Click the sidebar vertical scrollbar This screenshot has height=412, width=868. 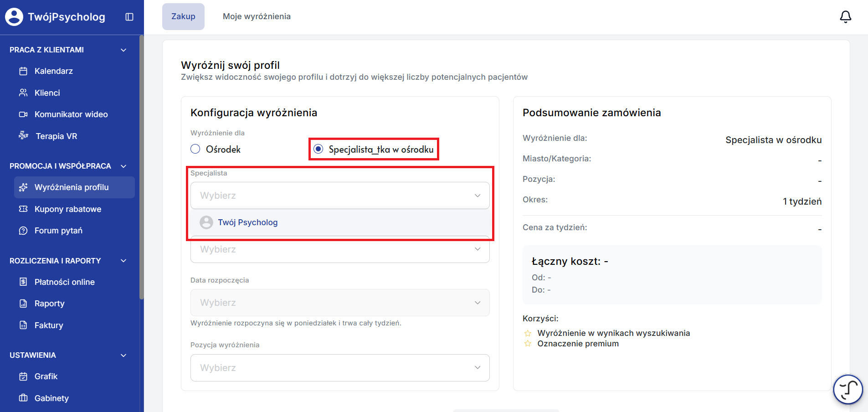click(142, 167)
